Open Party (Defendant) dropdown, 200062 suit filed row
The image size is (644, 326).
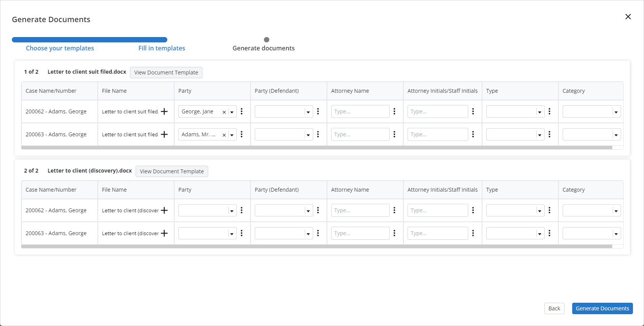coord(284,111)
